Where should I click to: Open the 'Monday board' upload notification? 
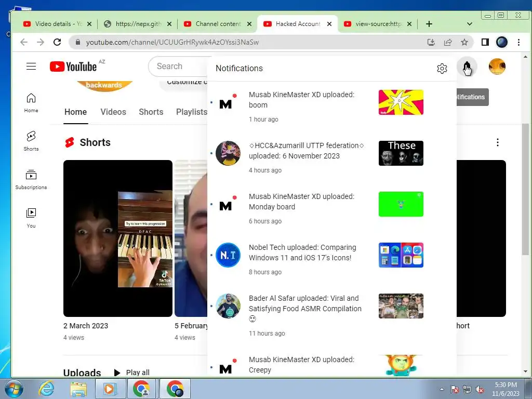(332, 208)
